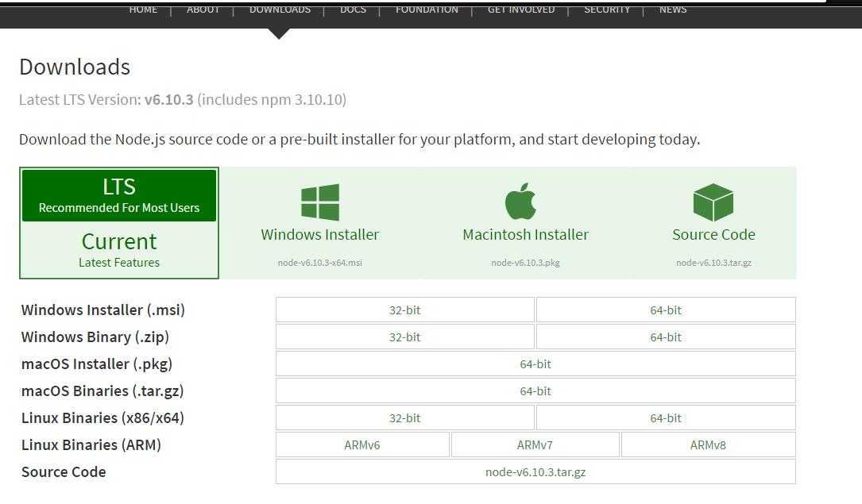Download Windows Binary (.zip) 64-bit
Viewport: 862px width, 504px height.
point(666,337)
